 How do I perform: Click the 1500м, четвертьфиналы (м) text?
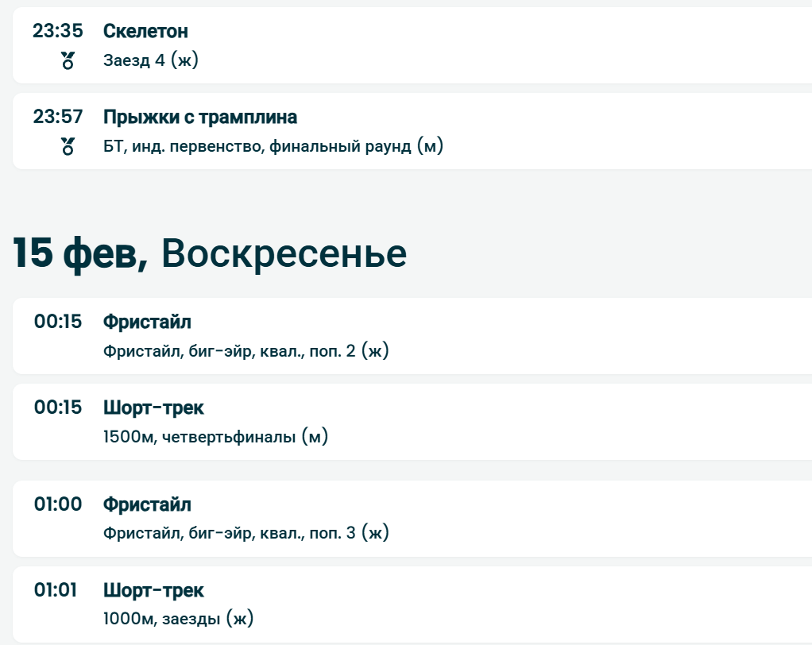[215, 437]
